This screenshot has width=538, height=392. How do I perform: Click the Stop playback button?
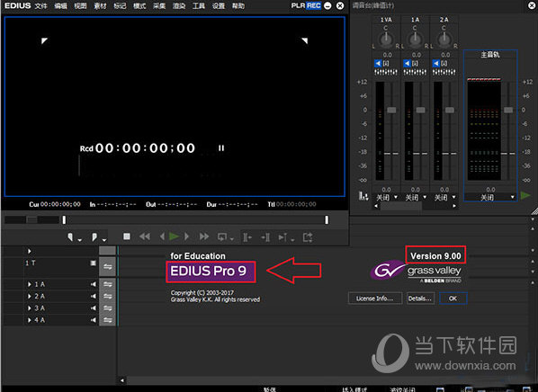pyautogui.click(x=127, y=236)
